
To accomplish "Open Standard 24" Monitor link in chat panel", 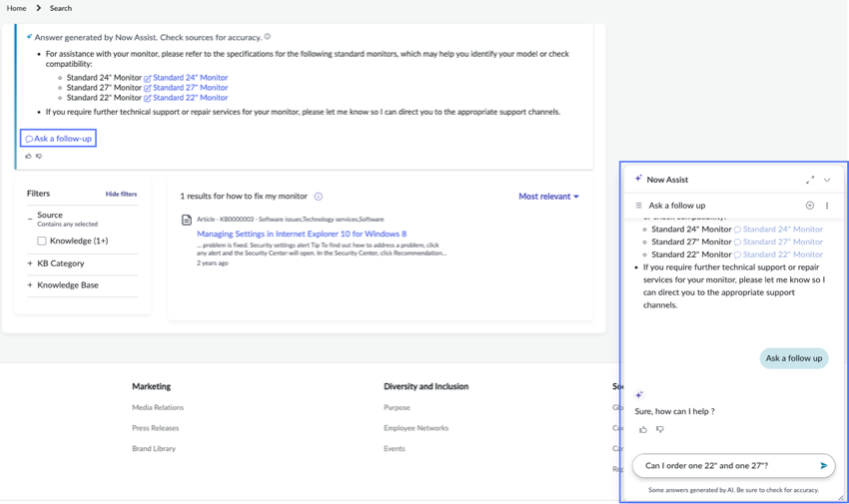I will click(x=782, y=230).
